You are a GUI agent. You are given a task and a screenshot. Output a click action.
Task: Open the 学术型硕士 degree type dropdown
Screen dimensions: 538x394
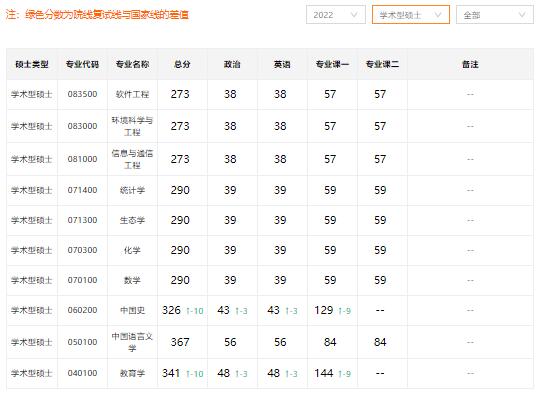click(x=411, y=15)
